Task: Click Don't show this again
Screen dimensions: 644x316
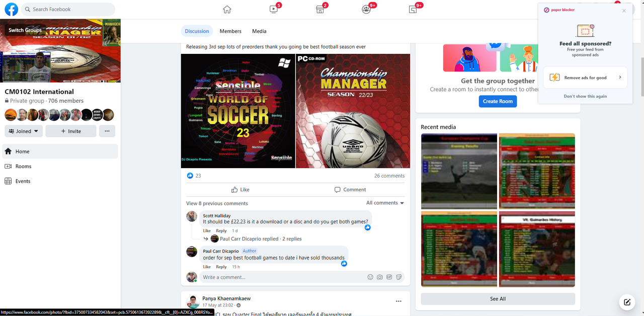Action: [585, 96]
